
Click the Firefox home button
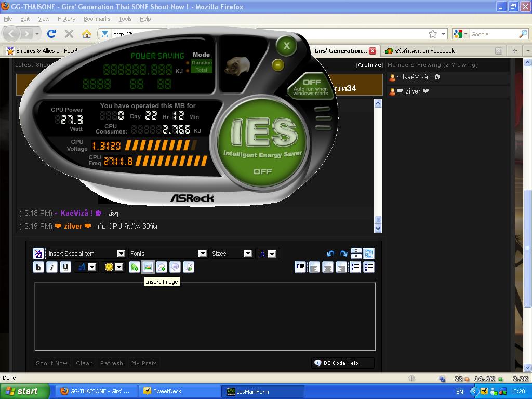click(x=87, y=34)
